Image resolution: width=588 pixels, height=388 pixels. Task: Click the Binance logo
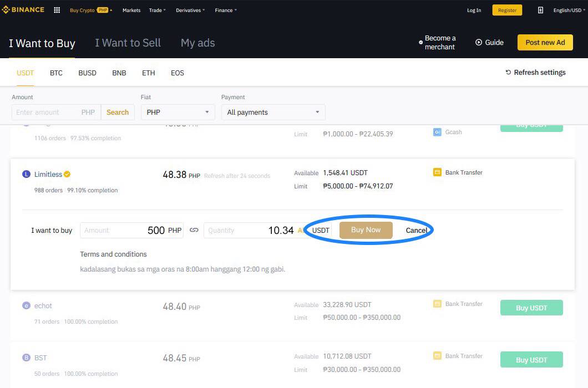coord(23,10)
